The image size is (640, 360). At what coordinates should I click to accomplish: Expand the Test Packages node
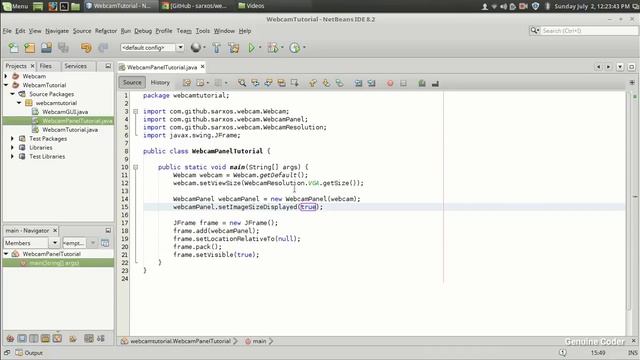12,139
